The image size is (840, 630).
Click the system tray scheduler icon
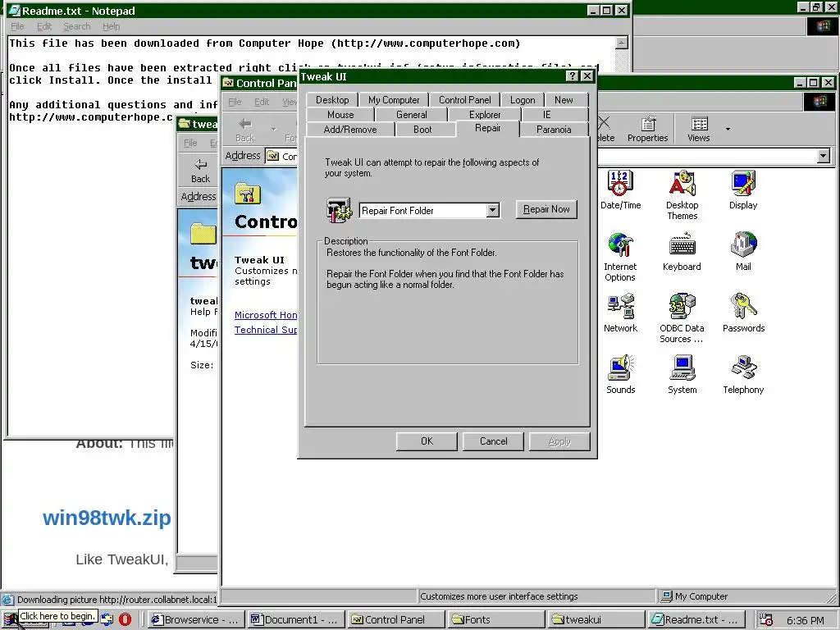[x=767, y=620]
